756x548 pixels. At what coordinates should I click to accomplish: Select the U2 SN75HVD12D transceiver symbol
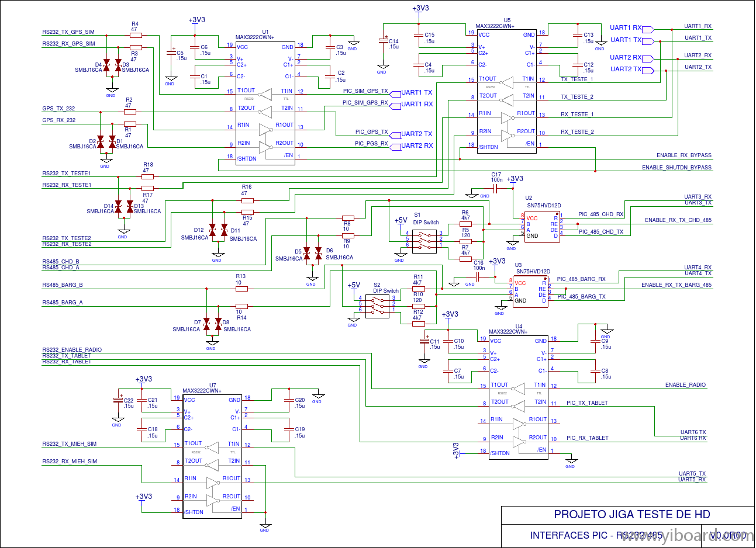coord(541,227)
